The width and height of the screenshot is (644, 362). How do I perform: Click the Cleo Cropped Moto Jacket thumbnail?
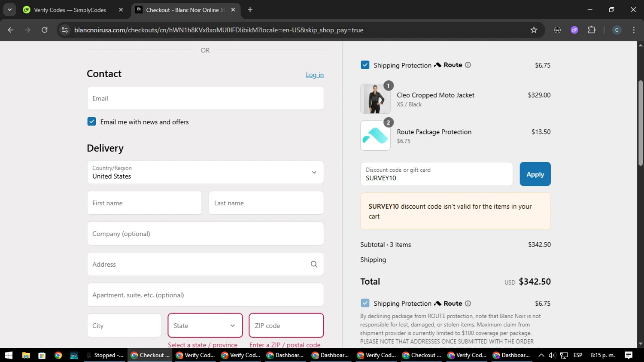(375, 99)
